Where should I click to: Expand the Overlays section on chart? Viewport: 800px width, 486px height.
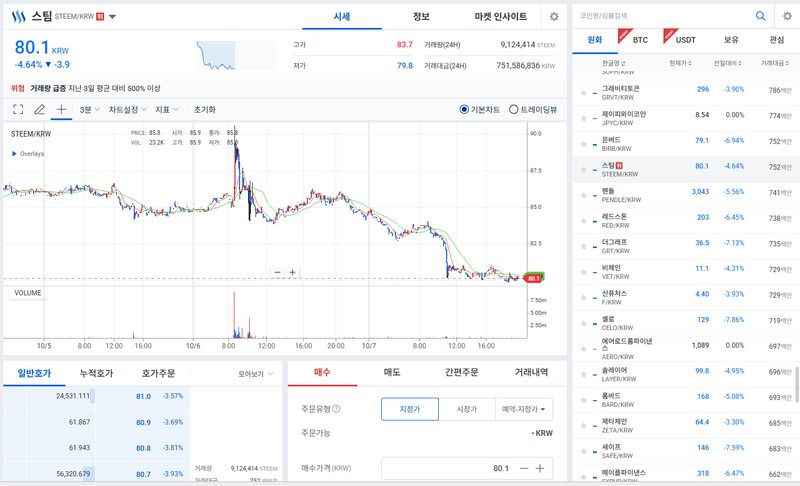pos(28,154)
